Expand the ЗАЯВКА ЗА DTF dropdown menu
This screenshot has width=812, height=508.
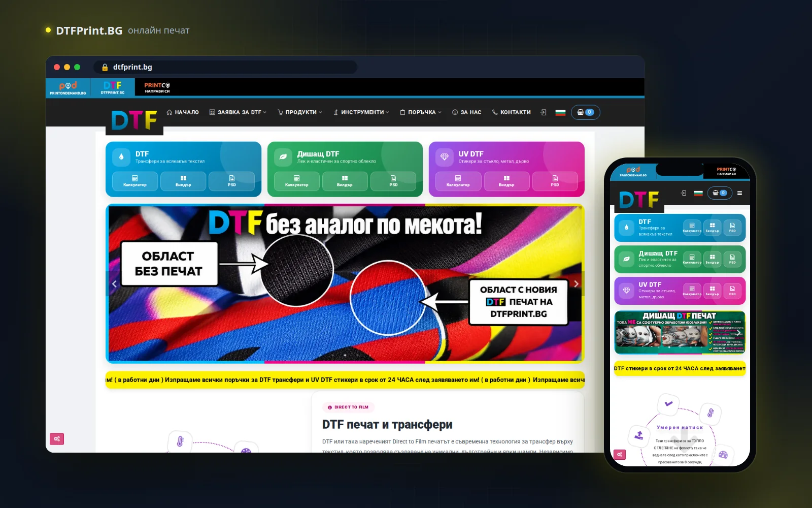pyautogui.click(x=238, y=112)
